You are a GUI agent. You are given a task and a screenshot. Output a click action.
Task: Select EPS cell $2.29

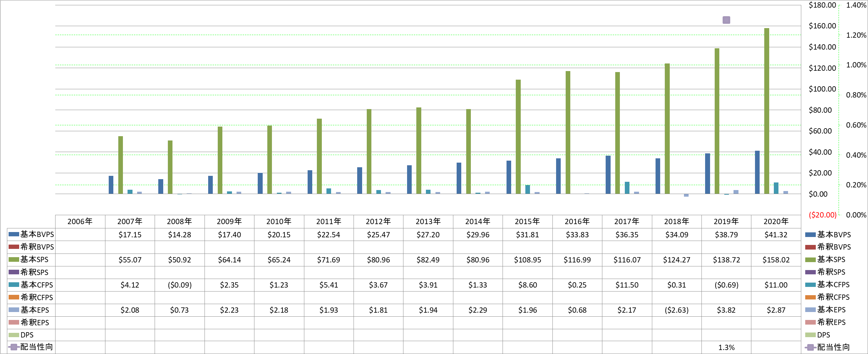coord(478,310)
